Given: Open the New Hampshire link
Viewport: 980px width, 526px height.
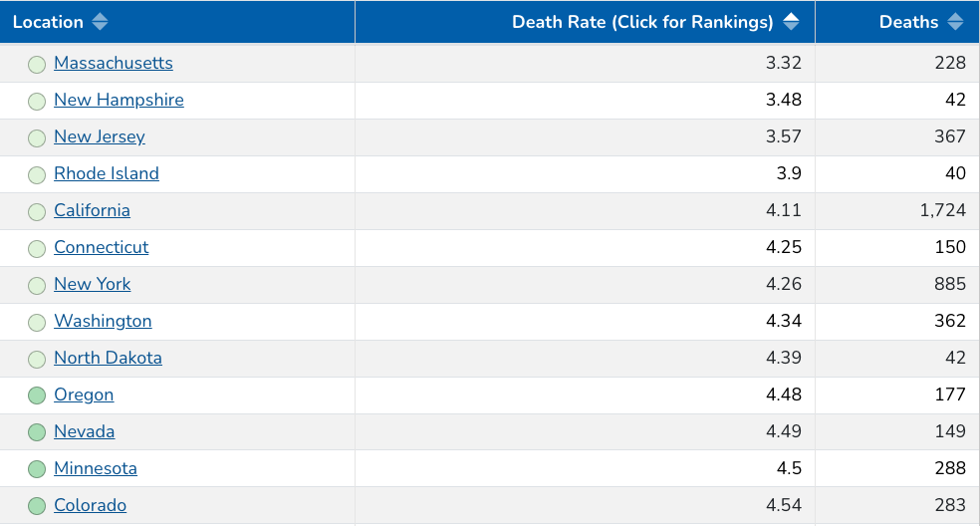Looking at the screenshot, I should pyautogui.click(x=119, y=100).
